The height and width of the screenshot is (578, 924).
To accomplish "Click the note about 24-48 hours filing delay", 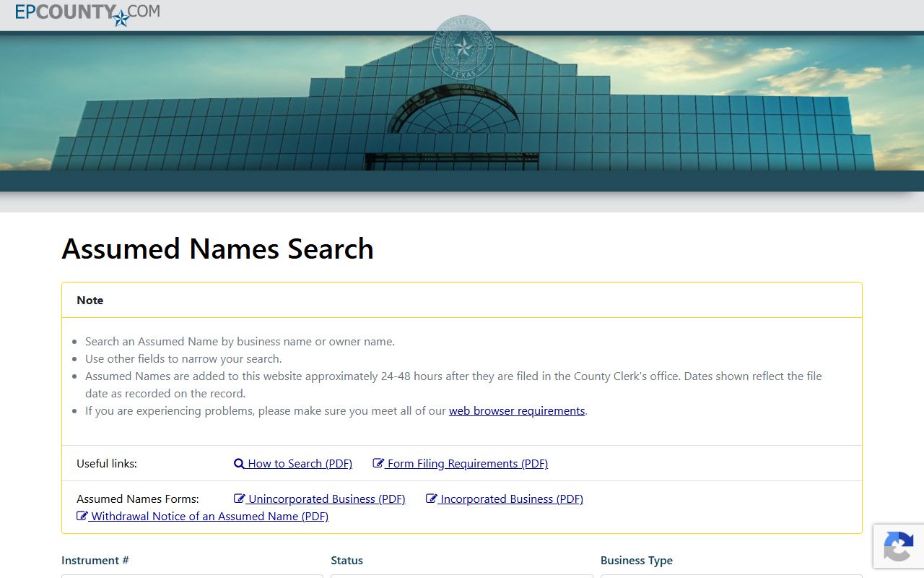I will pos(453,385).
